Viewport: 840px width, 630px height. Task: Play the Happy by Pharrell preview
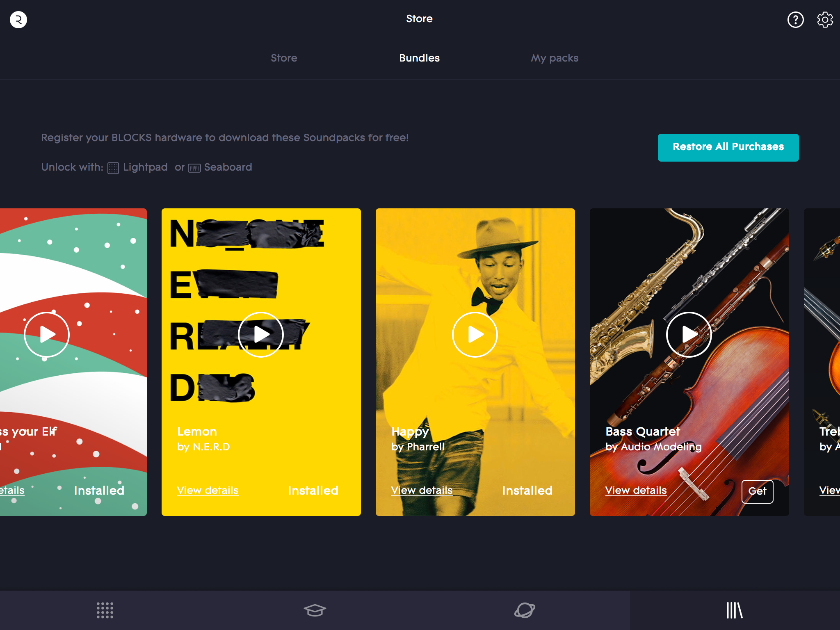point(475,335)
